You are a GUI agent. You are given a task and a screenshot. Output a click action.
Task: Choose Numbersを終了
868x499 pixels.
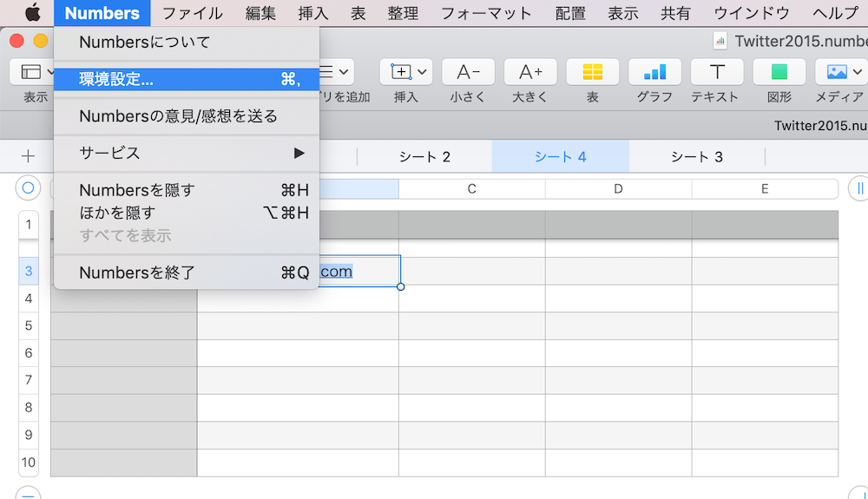pyautogui.click(x=187, y=272)
